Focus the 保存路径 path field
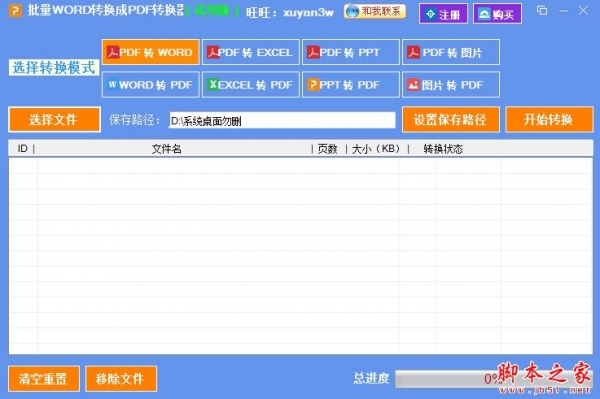Viewport: 600px width, 399px height. coord(282,121)
